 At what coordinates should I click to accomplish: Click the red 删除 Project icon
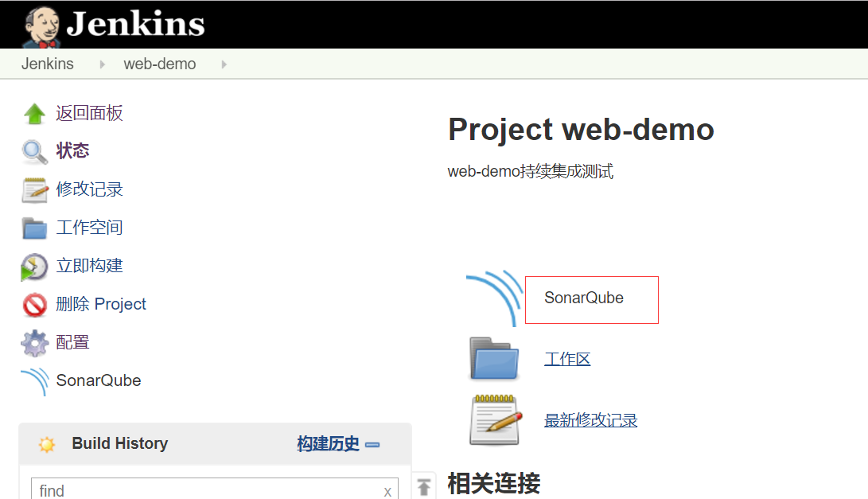[x=33, y=304]
